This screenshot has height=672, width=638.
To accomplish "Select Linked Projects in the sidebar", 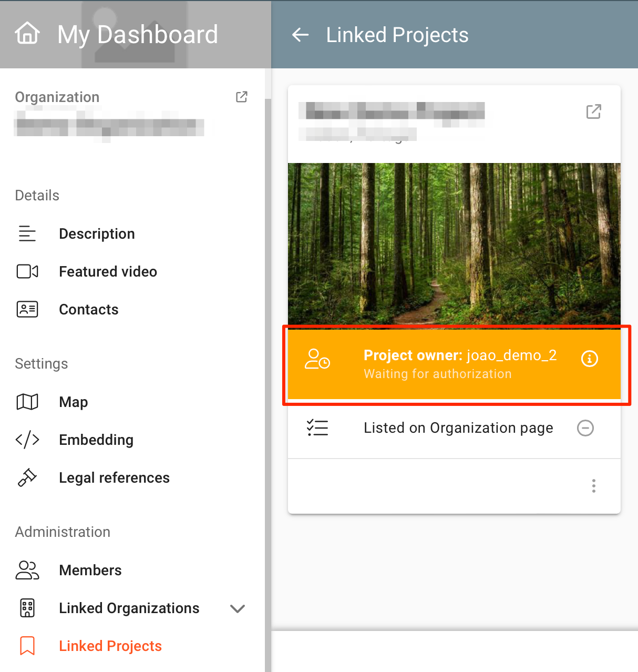I will pyautogui.click(x=110, y=646).
